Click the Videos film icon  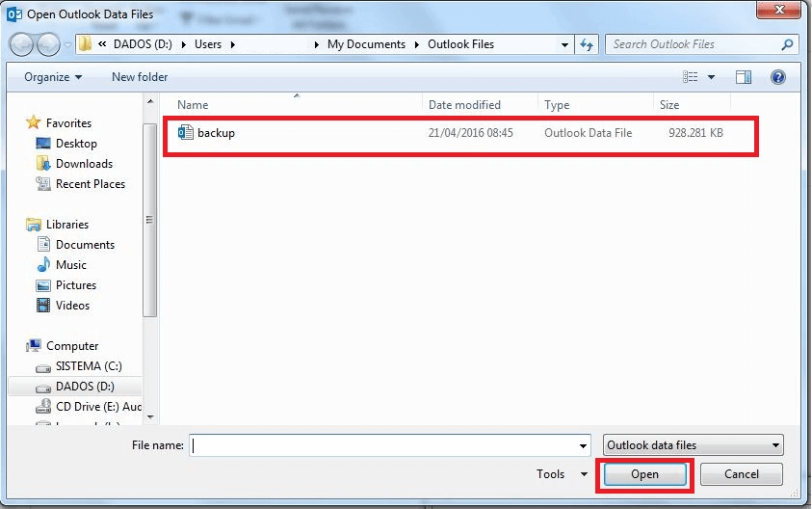click(x=43, y=305)
